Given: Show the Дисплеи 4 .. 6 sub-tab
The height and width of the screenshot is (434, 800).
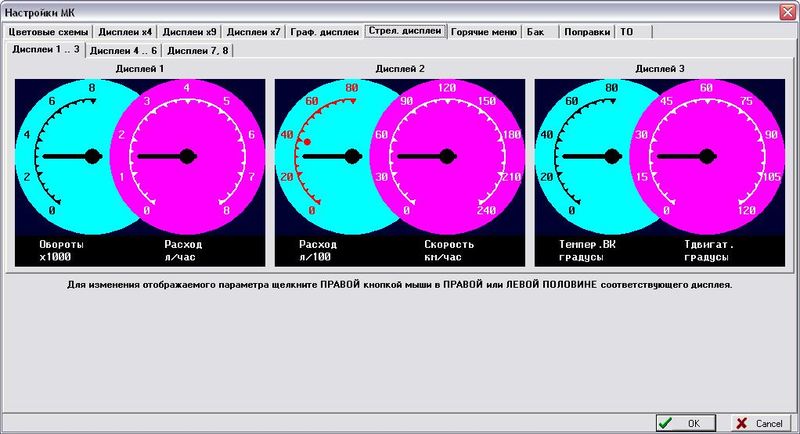Looking at the screenshot, I should [x=123, y=50].
